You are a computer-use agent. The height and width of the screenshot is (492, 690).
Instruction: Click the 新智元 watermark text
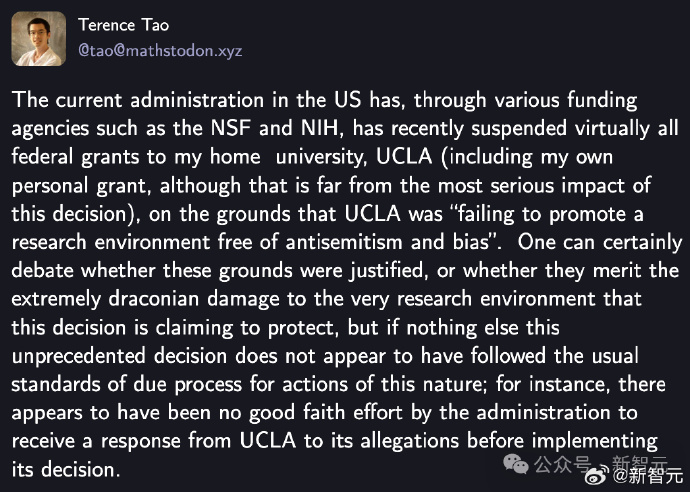click(x=648, y=474)
